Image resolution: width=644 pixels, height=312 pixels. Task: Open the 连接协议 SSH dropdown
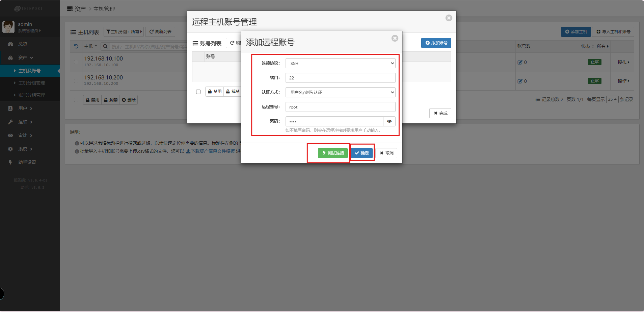340,63
